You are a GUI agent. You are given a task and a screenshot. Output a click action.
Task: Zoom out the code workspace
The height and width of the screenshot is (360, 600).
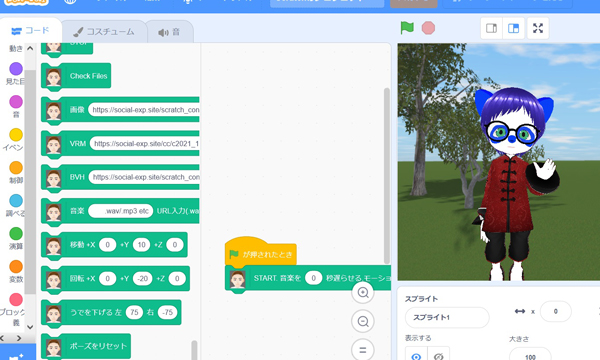pyautogui.click(x=363, y=321)
